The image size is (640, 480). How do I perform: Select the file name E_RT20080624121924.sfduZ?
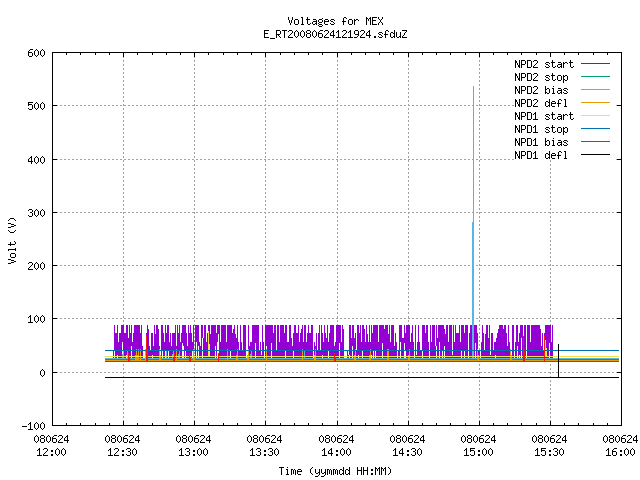[335, 34]
